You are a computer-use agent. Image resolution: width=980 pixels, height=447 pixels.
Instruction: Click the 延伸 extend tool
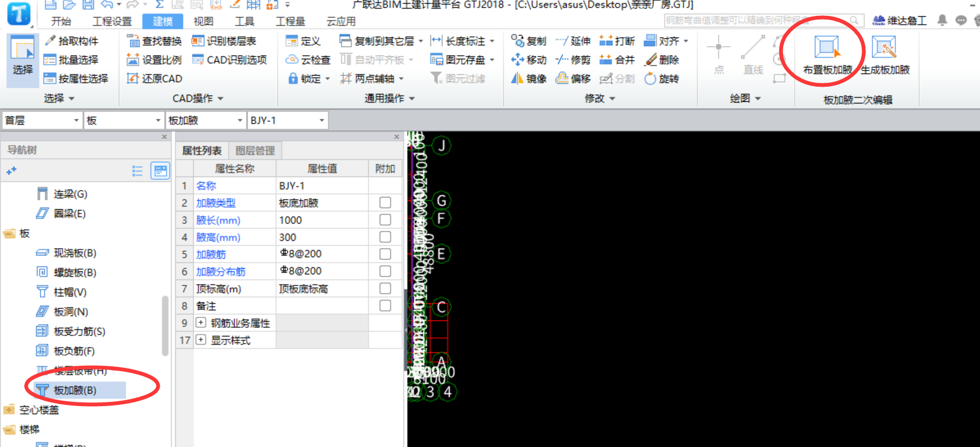click(573, 41)
